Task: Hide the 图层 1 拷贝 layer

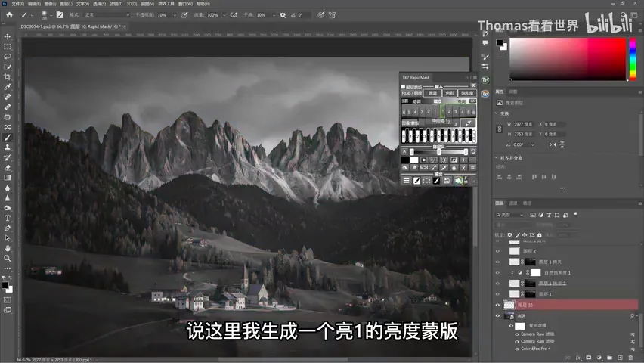Action: 497,262
